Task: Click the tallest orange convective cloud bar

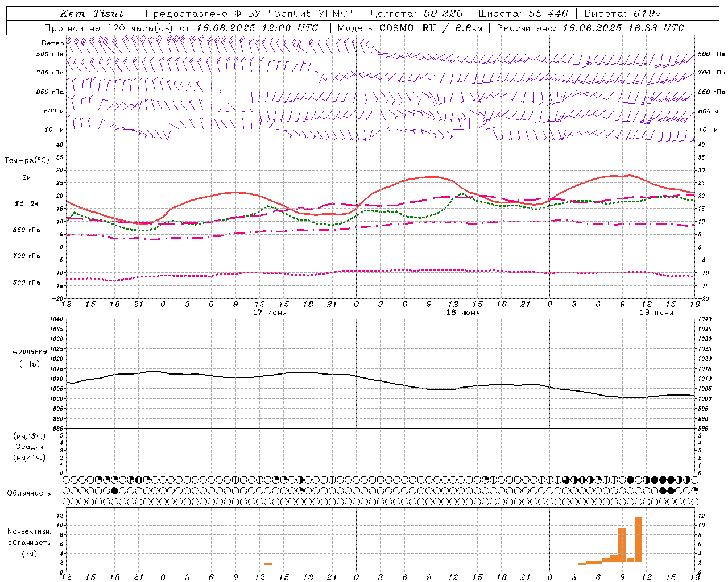Action: 638,539
